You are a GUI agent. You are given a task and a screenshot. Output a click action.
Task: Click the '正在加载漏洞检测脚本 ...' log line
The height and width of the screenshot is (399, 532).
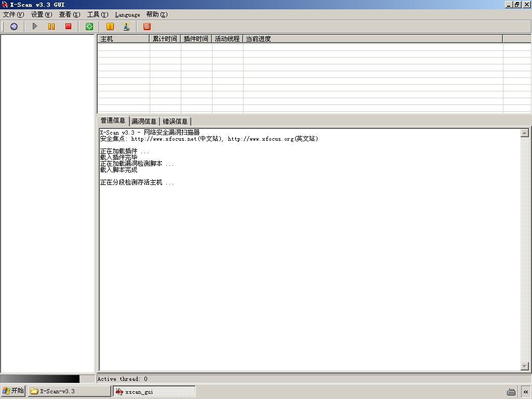(x=137, y=164)
